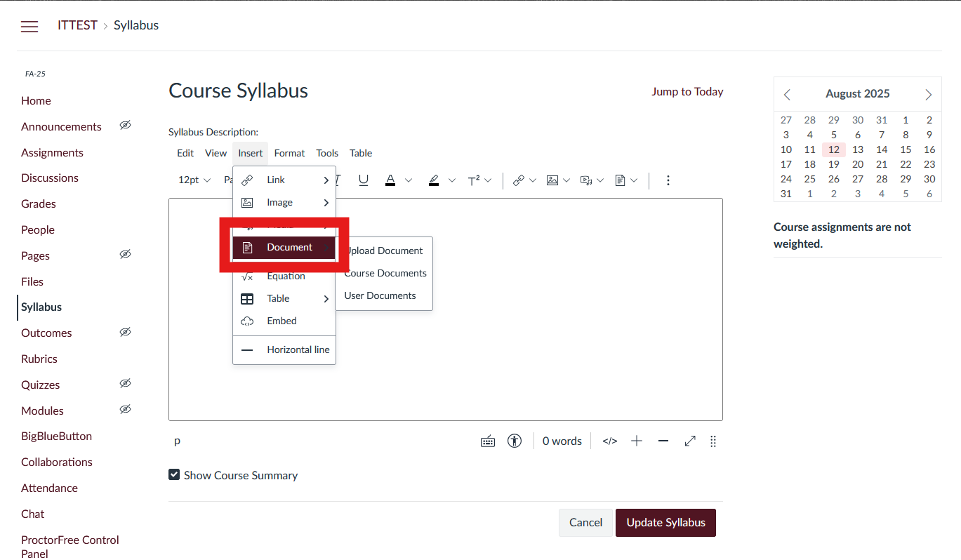
Task: Open ITTEST breadcrumb link
Action: (x=77, y=25)
